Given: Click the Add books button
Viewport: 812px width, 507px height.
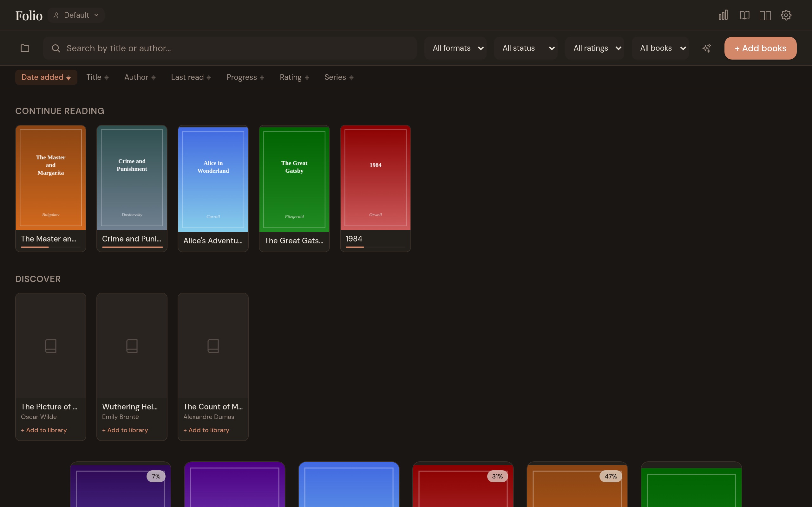Looking at the screenshot, I should coord(760,48).
